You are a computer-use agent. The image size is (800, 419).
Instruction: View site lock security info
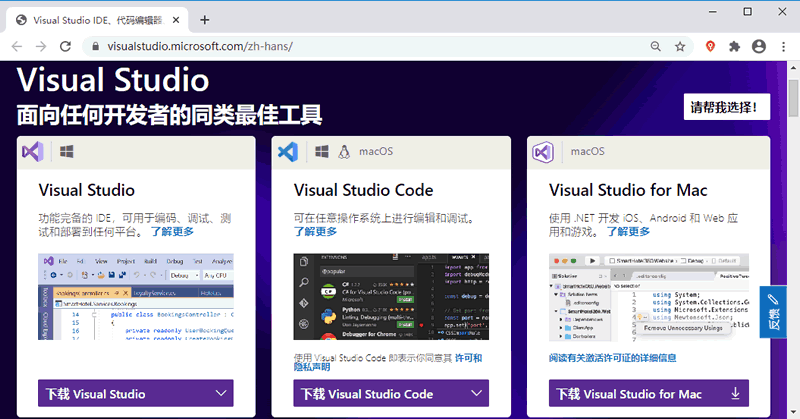95,46
